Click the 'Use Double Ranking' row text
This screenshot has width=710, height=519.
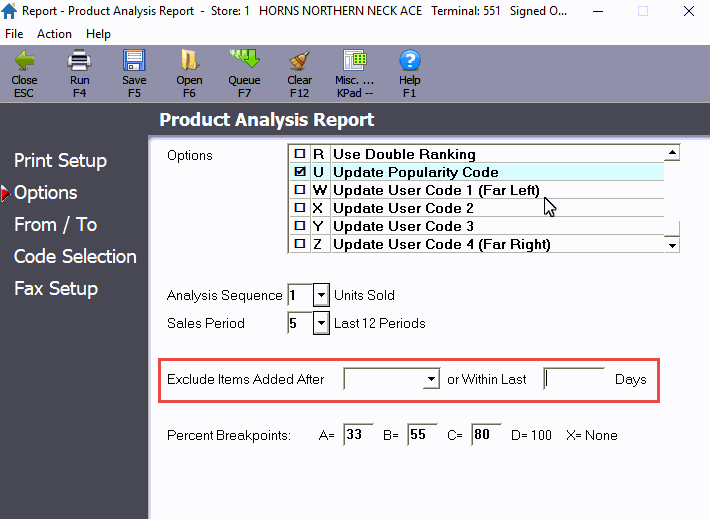point(404,154)
